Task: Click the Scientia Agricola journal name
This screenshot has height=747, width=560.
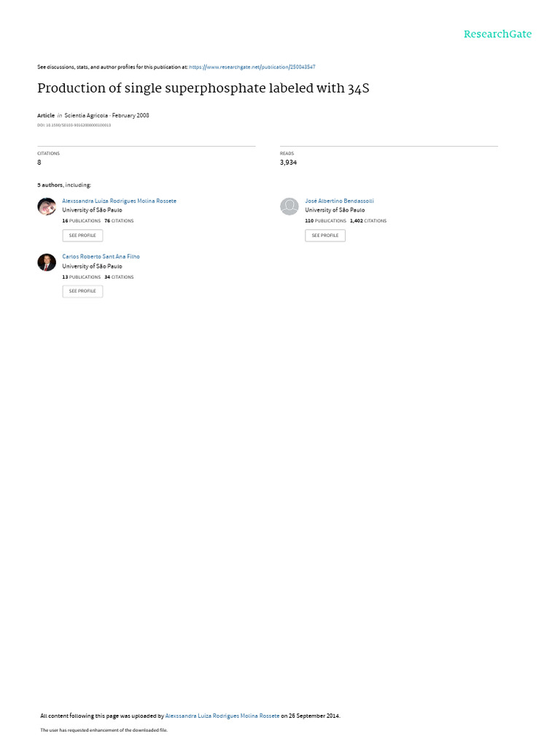Action: [86, 116]
